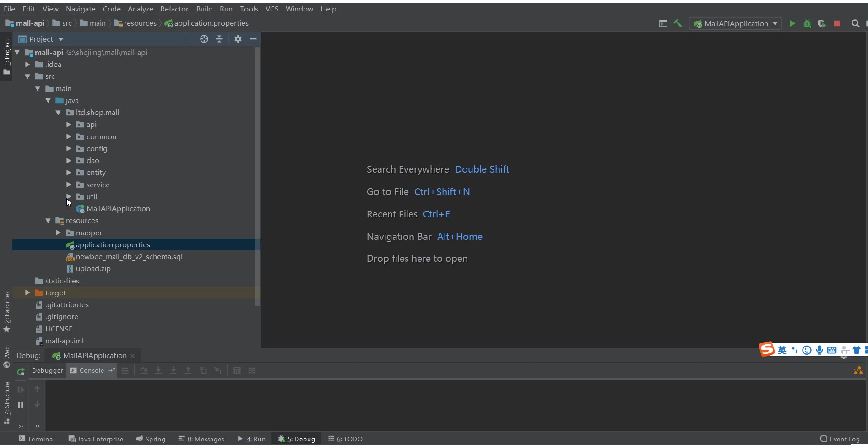The width and height of the screenshot is (868, 445).
Task: Click the green Run button in toolbar
Action: (x=792, y=23)
